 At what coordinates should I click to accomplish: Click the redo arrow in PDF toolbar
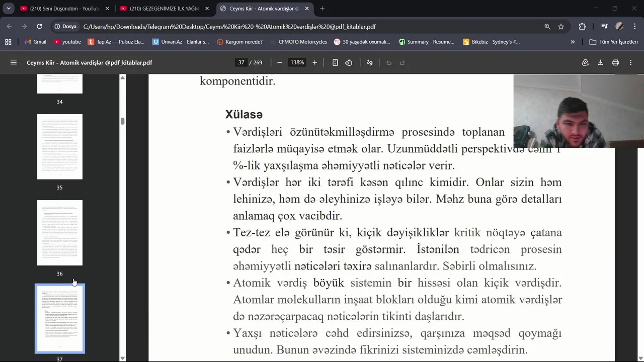pyautogui.click(x=402, y=63)
